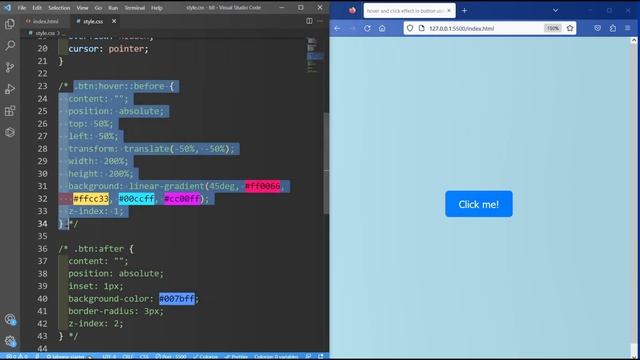The image size is (640, 360).
Task: Click the 'Click me!' button in browser
Action: [479, 204]
